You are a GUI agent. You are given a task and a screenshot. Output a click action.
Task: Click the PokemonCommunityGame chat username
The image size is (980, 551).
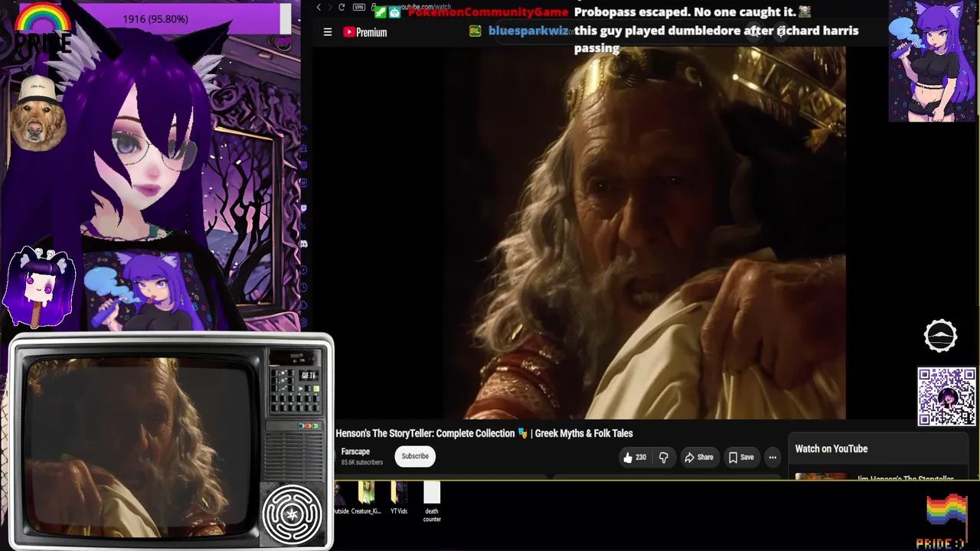(x=488, y=11)
